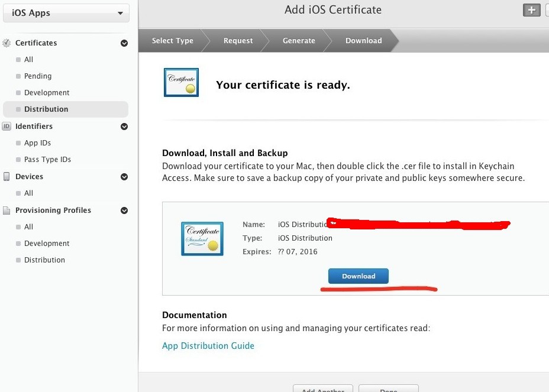Open the App Distribution Guide link
The width and height of the screenshot is (549, 392).
[x=208, y=346]
